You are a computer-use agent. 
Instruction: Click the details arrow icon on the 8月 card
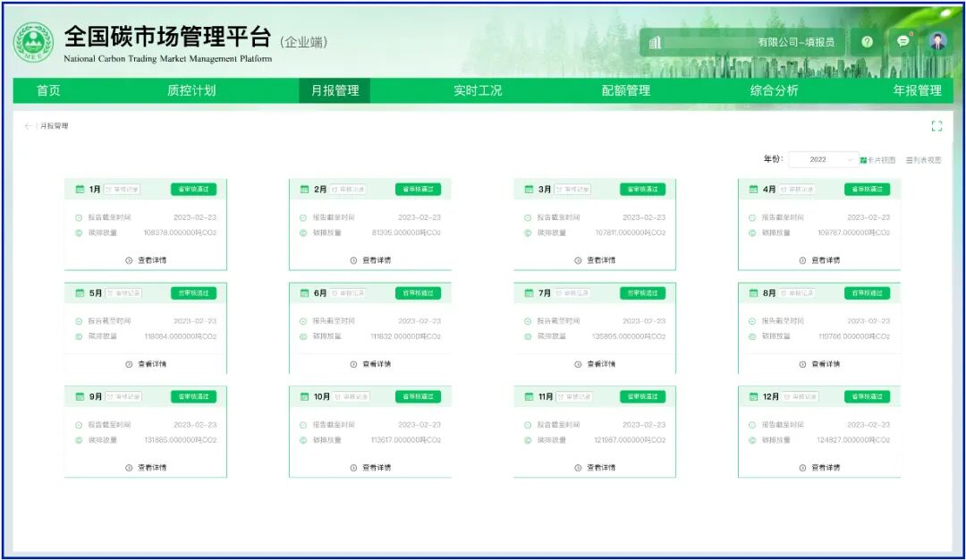pos(802,364)
